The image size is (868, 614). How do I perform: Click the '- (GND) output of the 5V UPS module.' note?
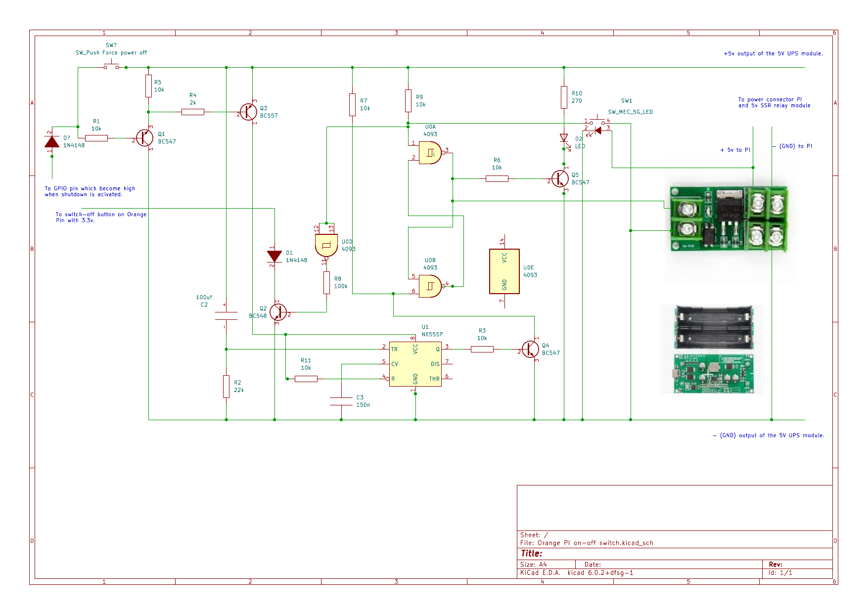(x=769, y=436)
